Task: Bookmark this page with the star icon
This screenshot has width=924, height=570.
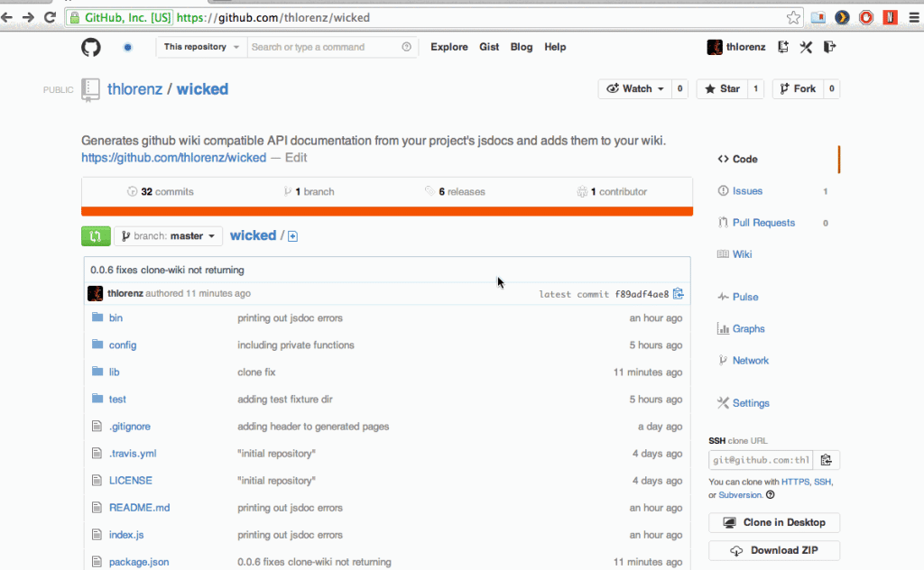Action: pyautogui.click(x=793, y=18)
